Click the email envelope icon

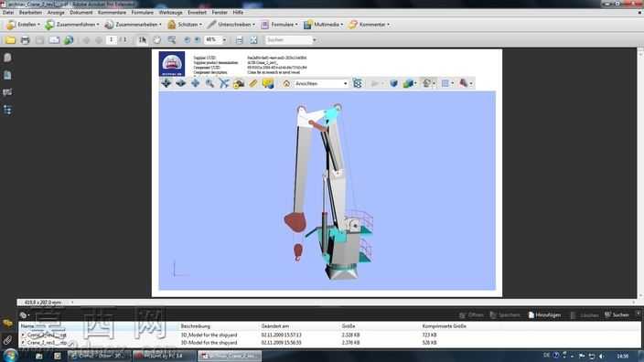(x=54, y=40)
